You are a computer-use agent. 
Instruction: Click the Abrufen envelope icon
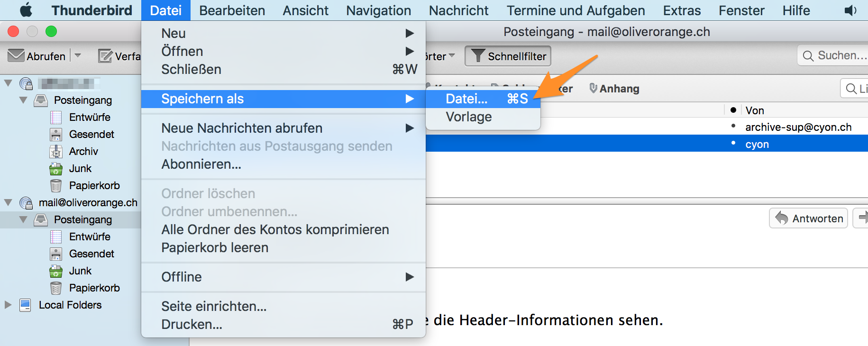point(16,55)
